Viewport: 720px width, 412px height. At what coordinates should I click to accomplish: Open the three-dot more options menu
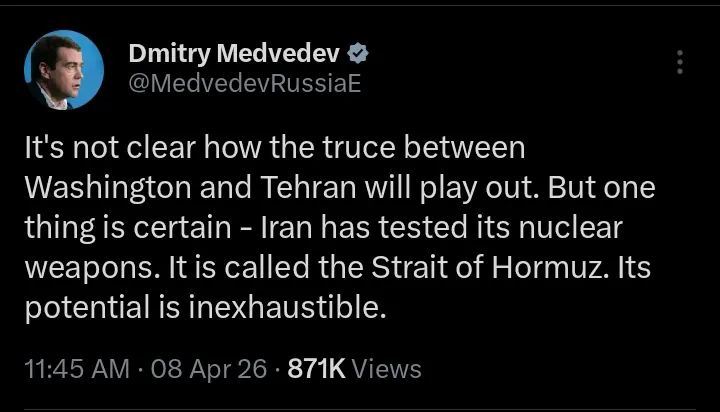tap(680, 62)
